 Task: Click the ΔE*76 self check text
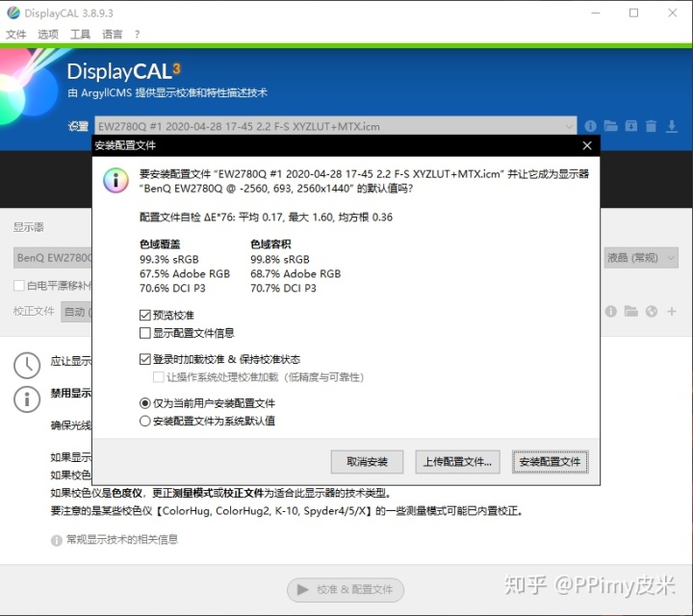266,217
